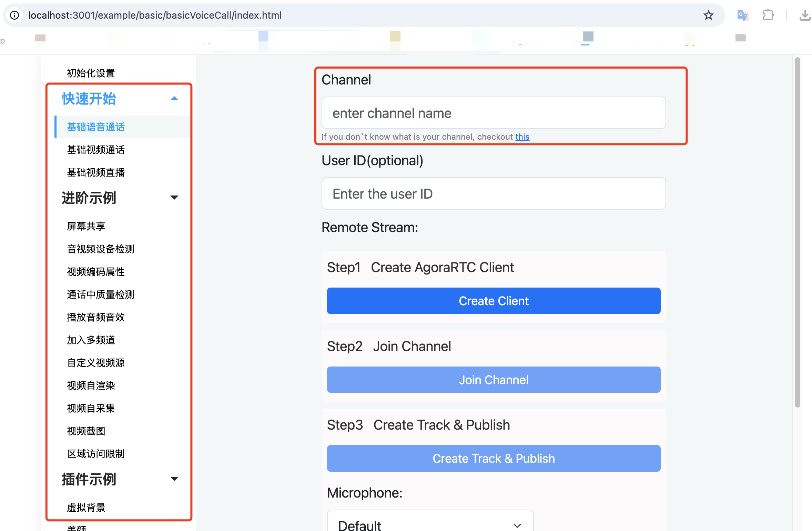
Task: Click the page vertical scrollbar
Action: click(x=797, y=233)
